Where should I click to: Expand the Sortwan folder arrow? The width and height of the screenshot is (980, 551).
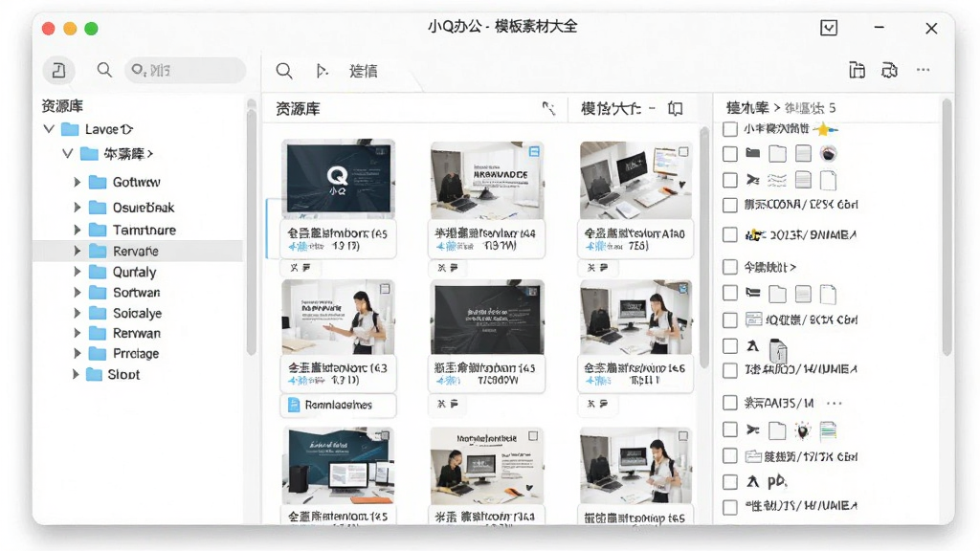click(x=77, y=293)
